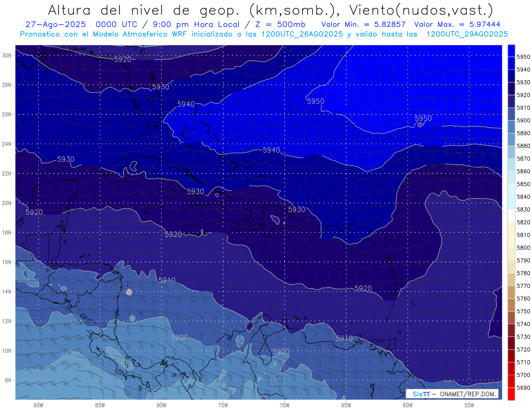Image resolution: width=532 pixels, height=411 pixels.
Task: Select the 18N latitude axis label
Action: pos(8,232)
